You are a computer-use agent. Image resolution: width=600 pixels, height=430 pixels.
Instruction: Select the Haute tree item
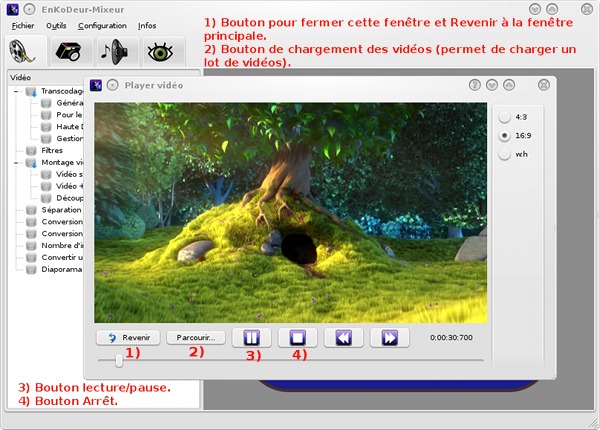pos(70,127)
